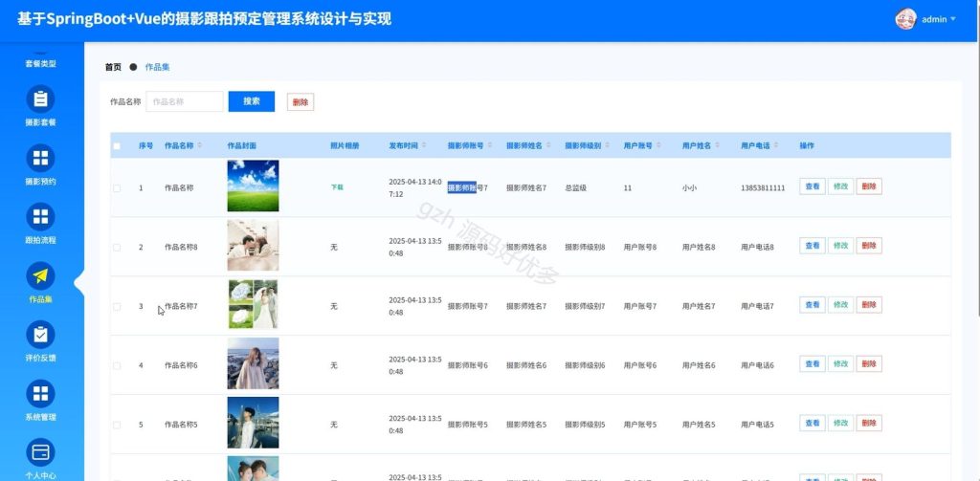
Task: Click the admin avatar picture
Action: click(x=905, y=19)
